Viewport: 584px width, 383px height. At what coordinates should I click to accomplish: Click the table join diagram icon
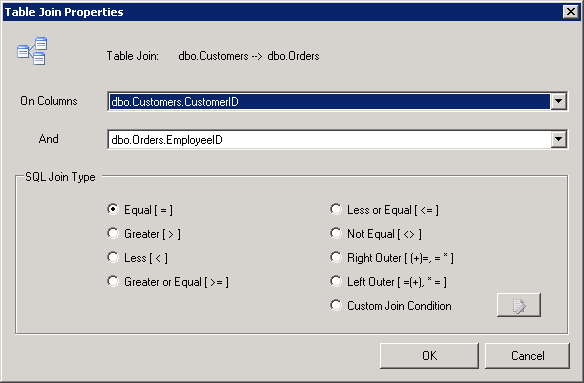(32, 51)
